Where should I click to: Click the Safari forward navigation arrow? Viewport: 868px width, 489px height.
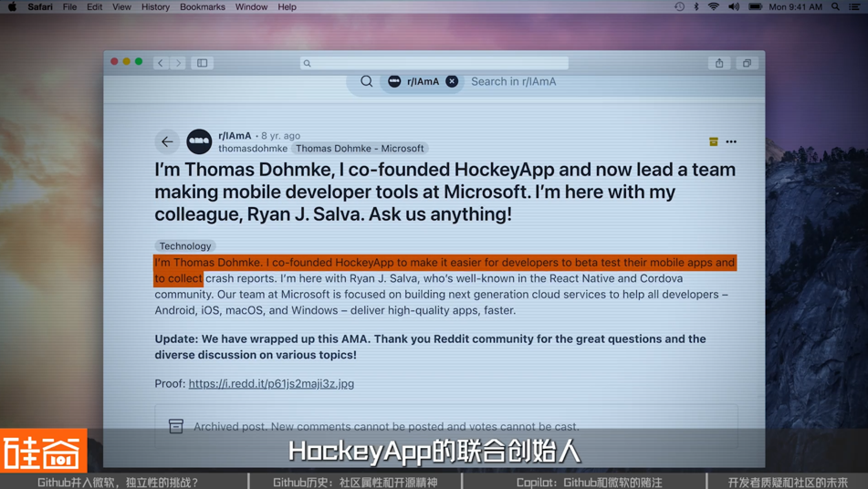coord(179,63)
